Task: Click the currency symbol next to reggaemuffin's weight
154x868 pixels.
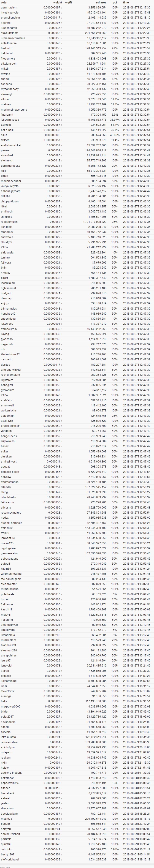Action: 62,222
